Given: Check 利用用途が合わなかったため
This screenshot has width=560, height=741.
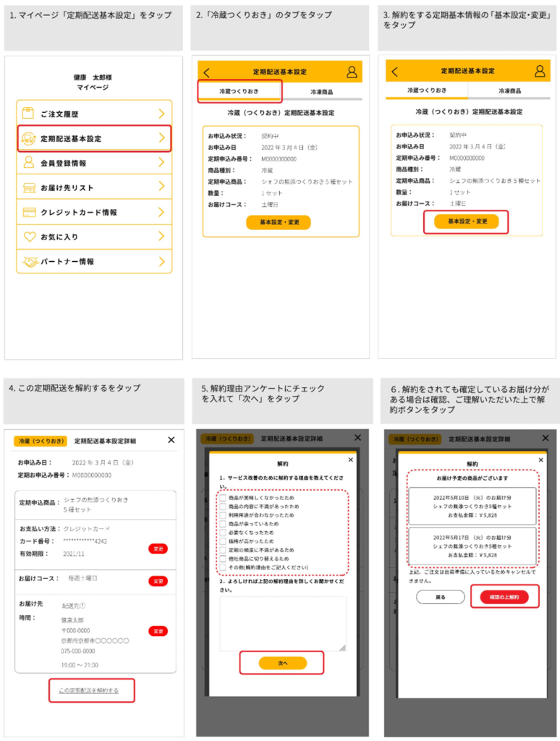Looking at the screenshot, I should [x=223, y=515].
